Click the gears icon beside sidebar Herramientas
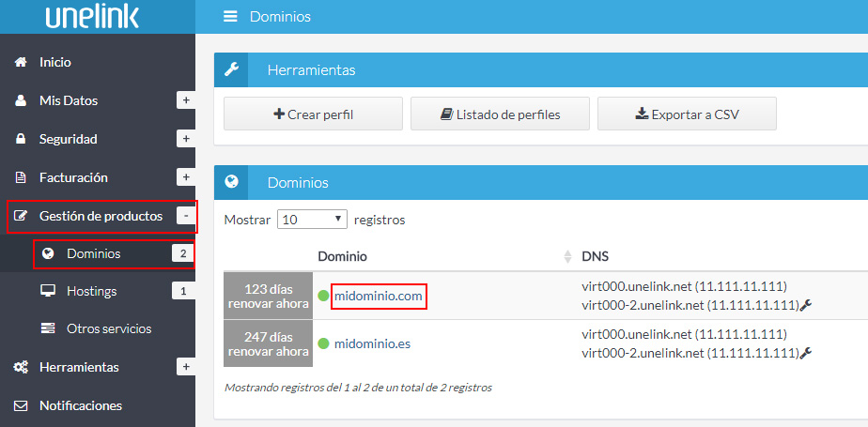The image size is (868, 427). pyautogui.click(x=21, y=367)
